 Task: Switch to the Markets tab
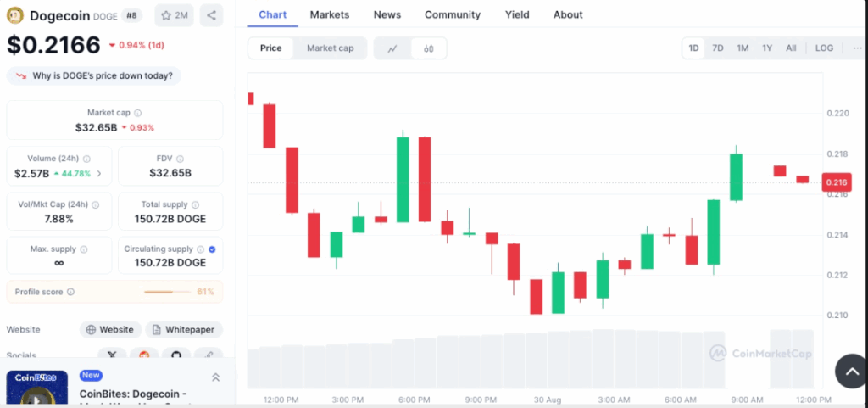coord(330,14)
